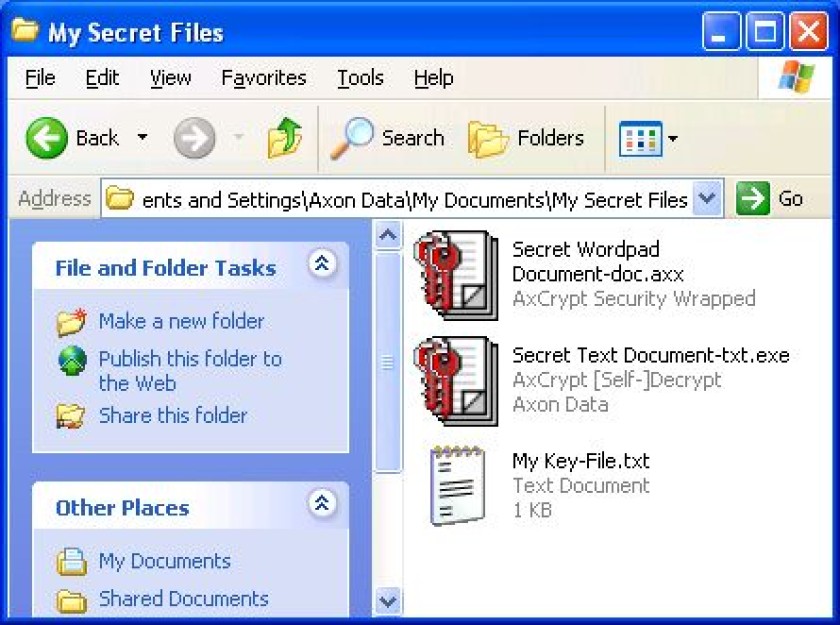
Task: Collapse the File and Folder Tasks panel
Action: tap(321, 263)
